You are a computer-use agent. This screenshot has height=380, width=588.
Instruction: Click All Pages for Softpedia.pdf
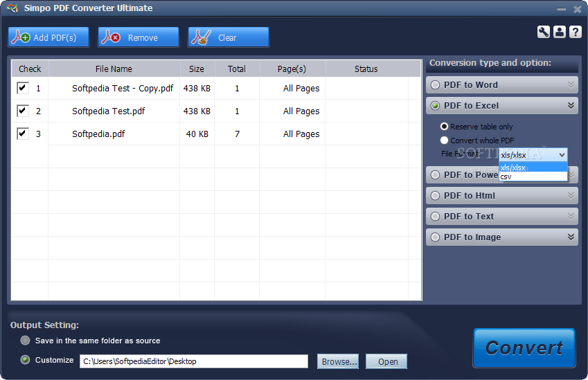click(x=301, y=134)
